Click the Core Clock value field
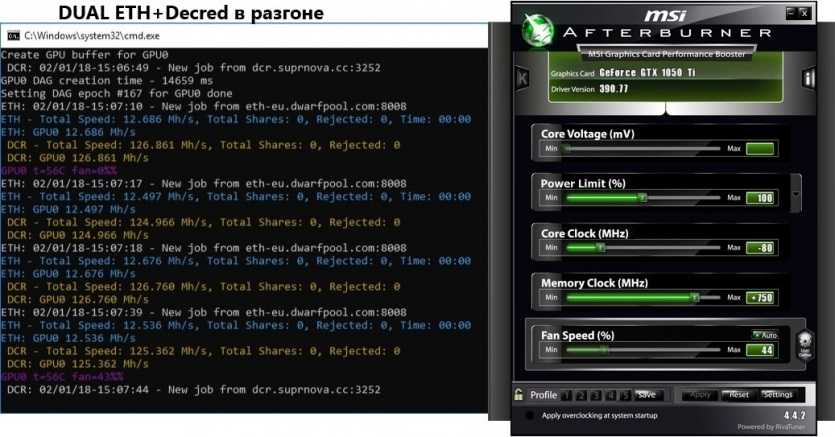This screenshot has height=437, width=835. point(760,247)
